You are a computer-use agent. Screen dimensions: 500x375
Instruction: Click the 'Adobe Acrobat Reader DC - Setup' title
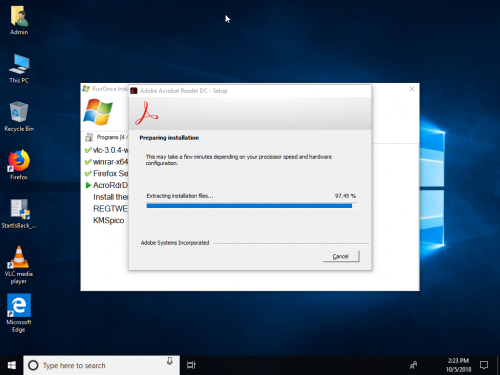184,91
